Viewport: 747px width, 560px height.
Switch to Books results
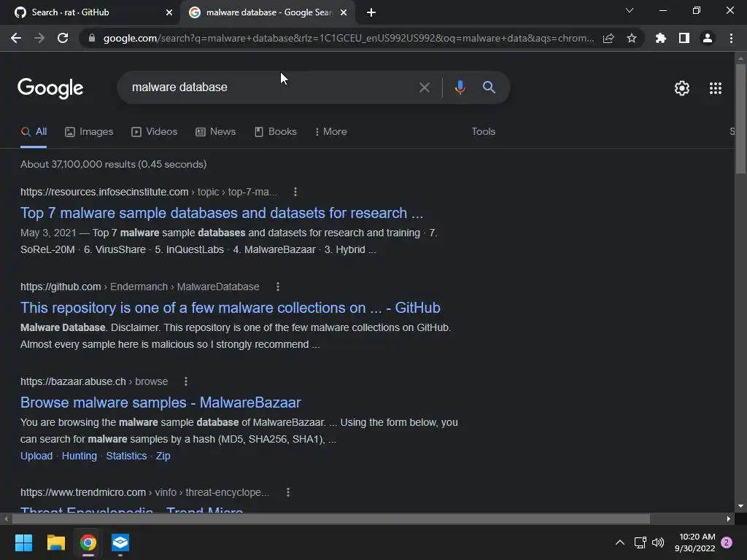(275, 132)
